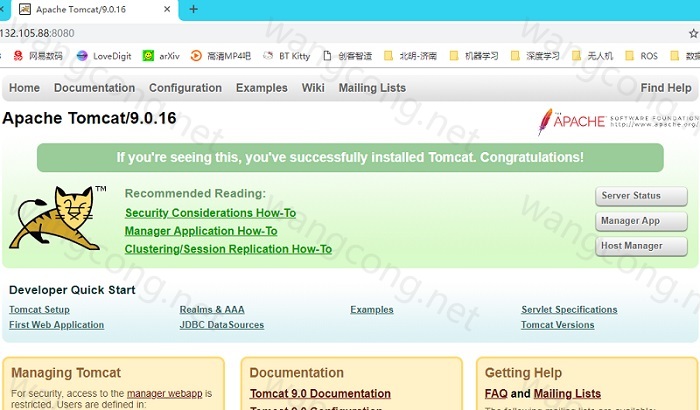Open the ROS bookmark folder
This screenshot has width=700, height=410.
[642, 56]
